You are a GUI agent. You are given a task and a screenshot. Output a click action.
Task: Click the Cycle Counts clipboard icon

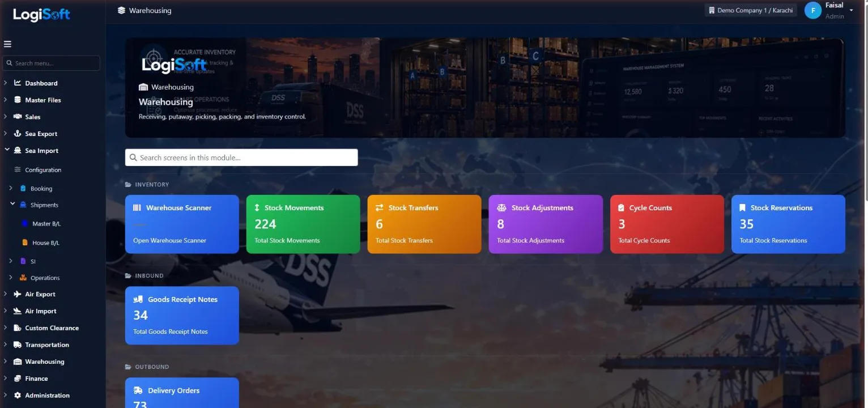pyautogui.click(x=622, y=208)
